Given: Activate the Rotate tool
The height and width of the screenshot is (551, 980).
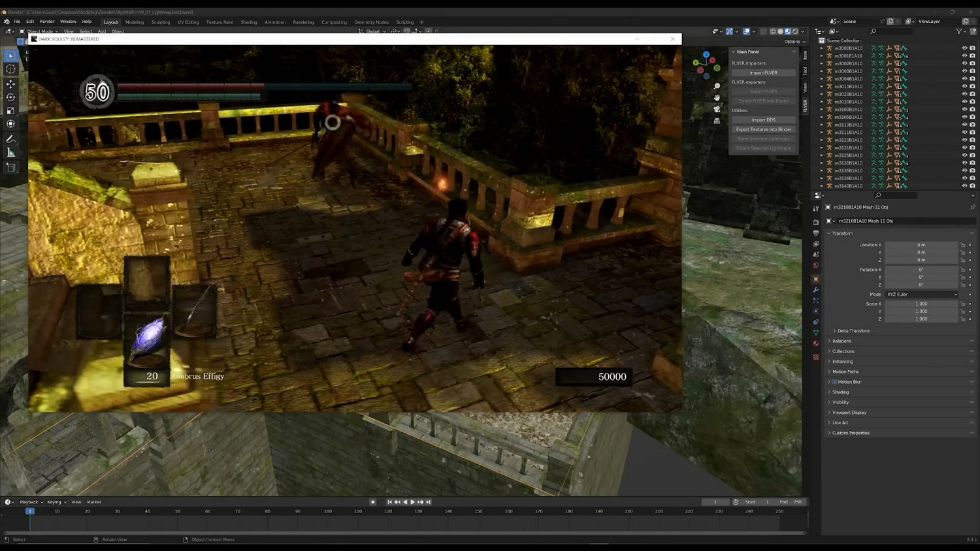Looking at the screenshot, I should [10, 97].
